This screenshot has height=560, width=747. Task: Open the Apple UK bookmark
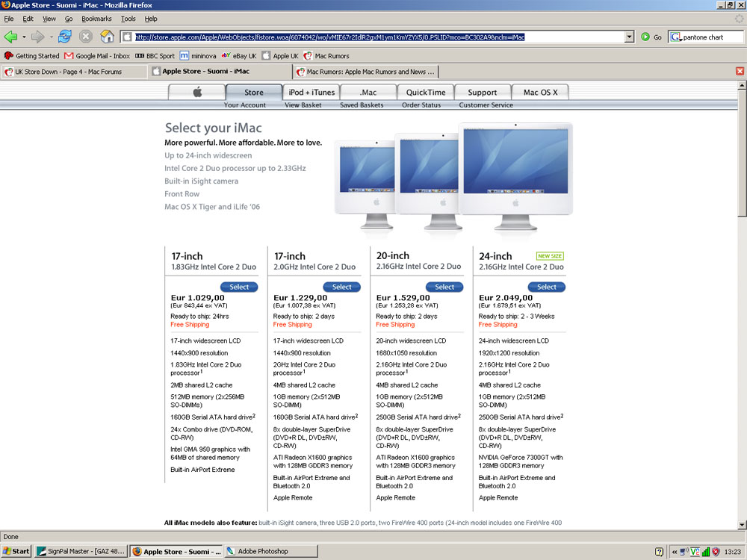click(x=280, y=56)
